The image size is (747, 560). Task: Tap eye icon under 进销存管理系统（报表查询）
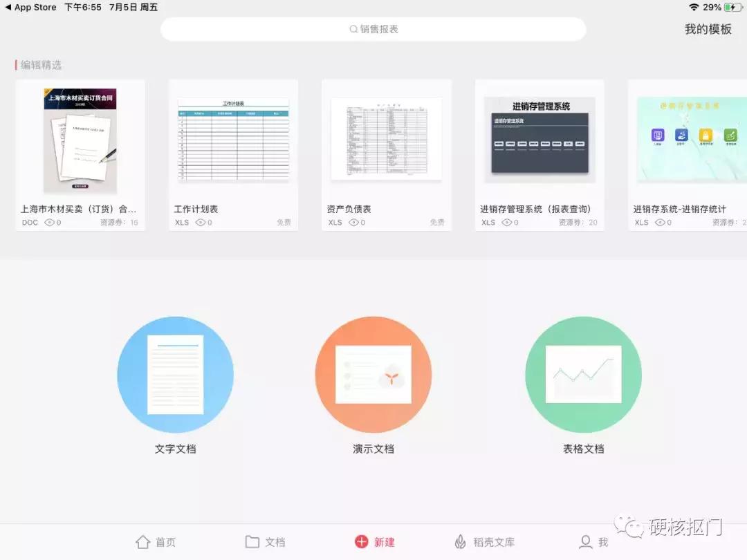point(507,223)
